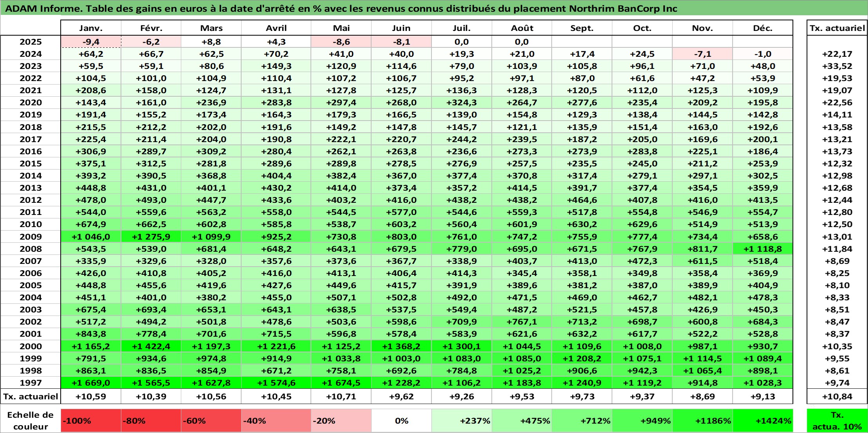Select cell +244,2 in 2017 row

click(x=462, y=139)
